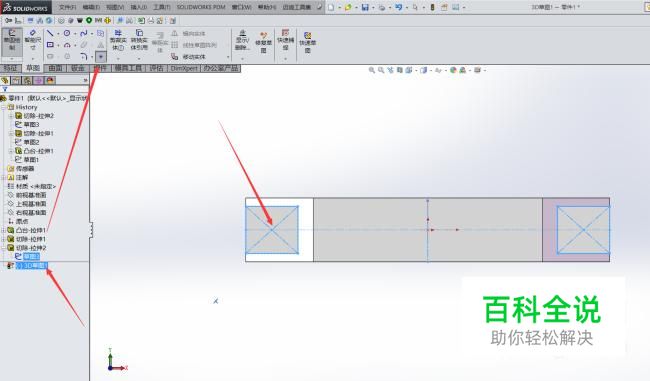Switch to the Surfaces (曲面) tab
Screen dimensions: 650x381
[55, 68]
